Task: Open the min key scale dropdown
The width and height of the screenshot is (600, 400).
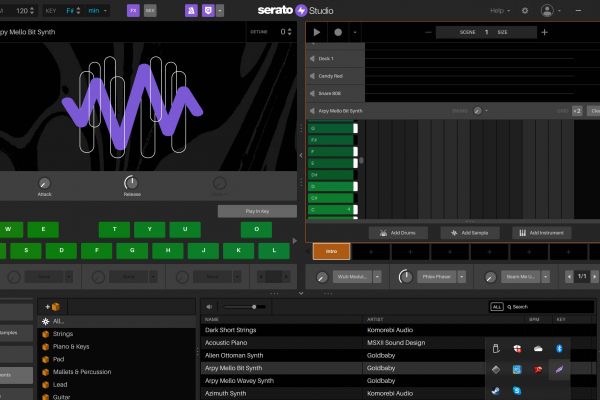Action: point(98,11)
